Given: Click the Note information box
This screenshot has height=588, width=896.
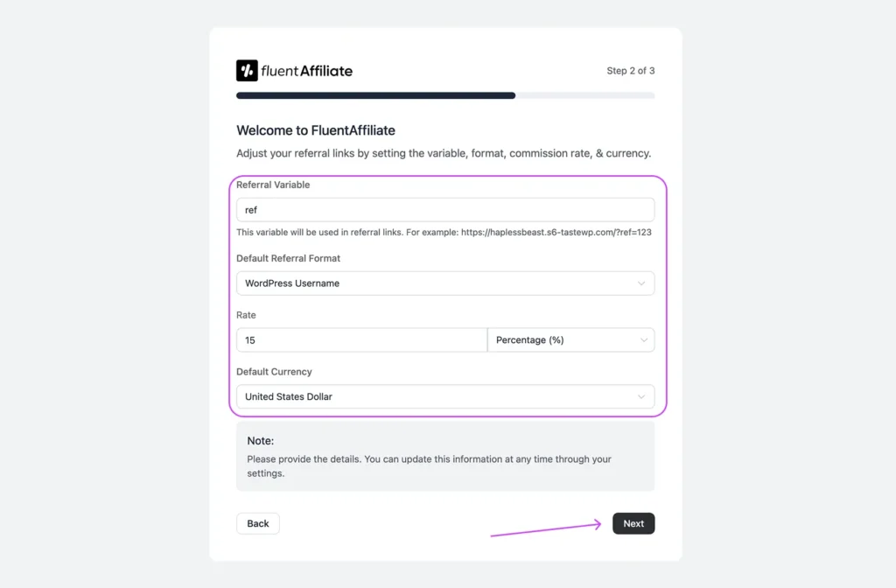Looking at the screenshot, I should (x=444, y=456).
